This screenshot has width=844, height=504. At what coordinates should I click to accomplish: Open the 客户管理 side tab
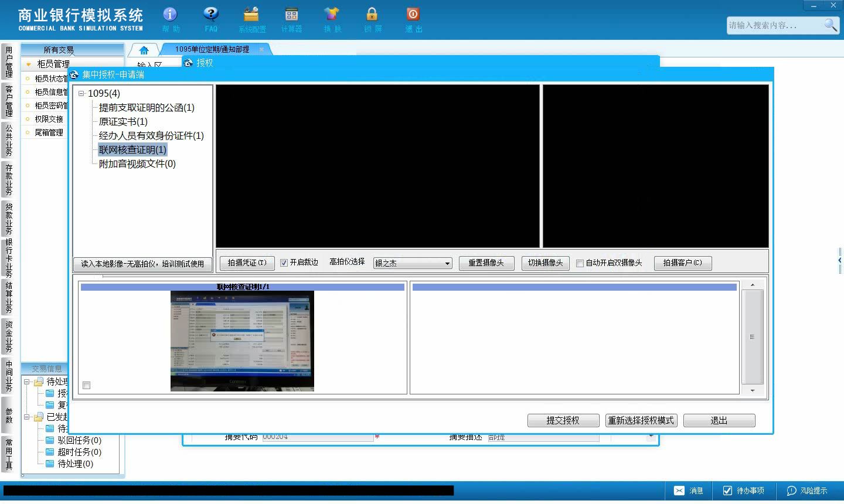click(x=8, y=100)
